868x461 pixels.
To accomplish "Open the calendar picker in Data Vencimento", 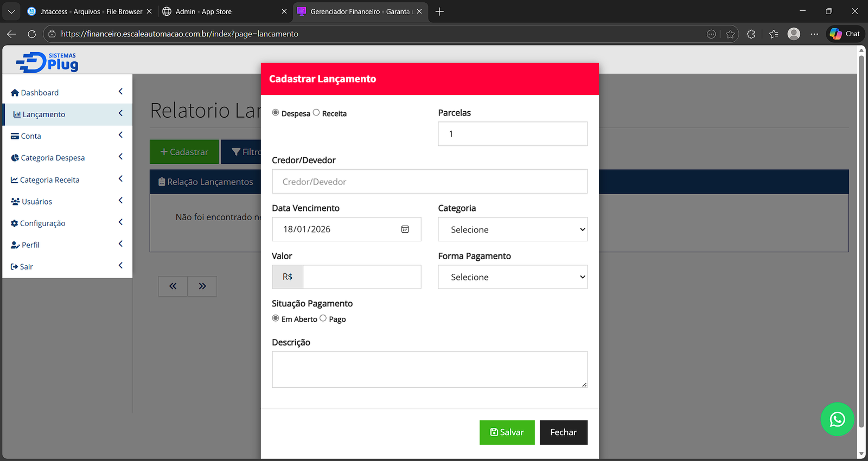I will pos(405,229).
